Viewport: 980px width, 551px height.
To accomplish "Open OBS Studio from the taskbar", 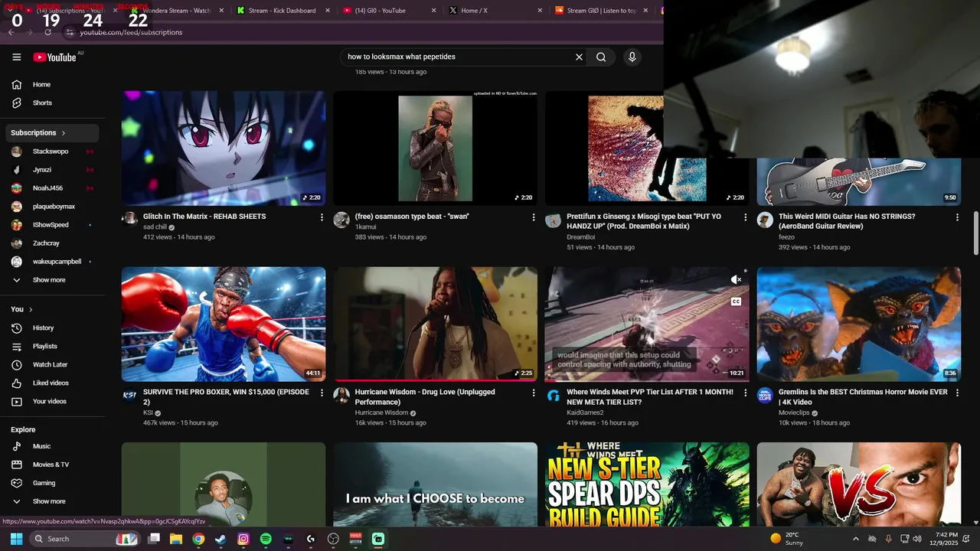I will click(333, 539).
